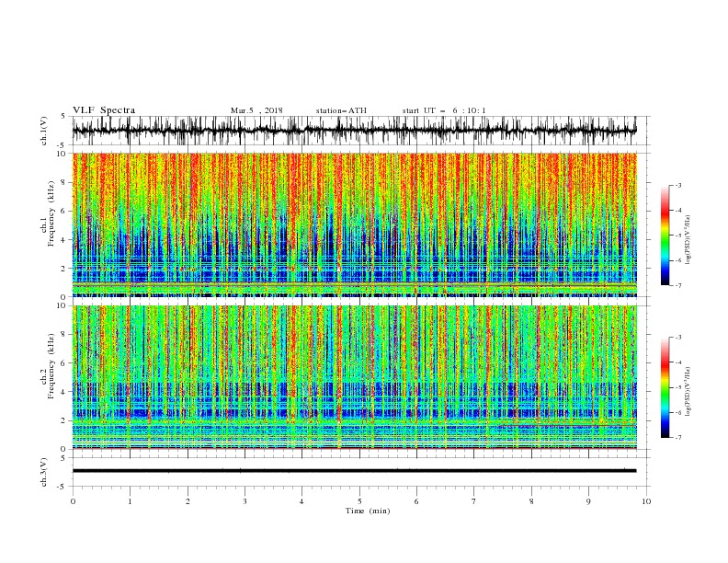728x563 pixels.
Task: Click the upper color bar's log(PSD) label
Action: (688, 240)
